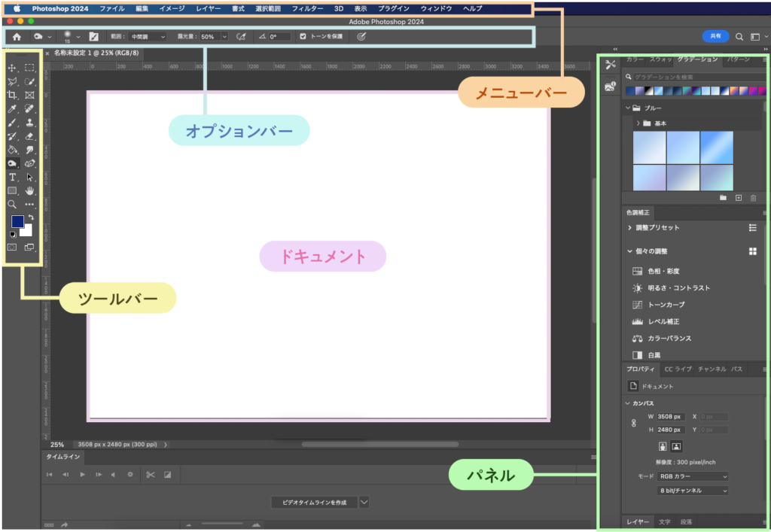
Task: Switch individual adjustments to grid view
Action: click(x=752, y=251)
